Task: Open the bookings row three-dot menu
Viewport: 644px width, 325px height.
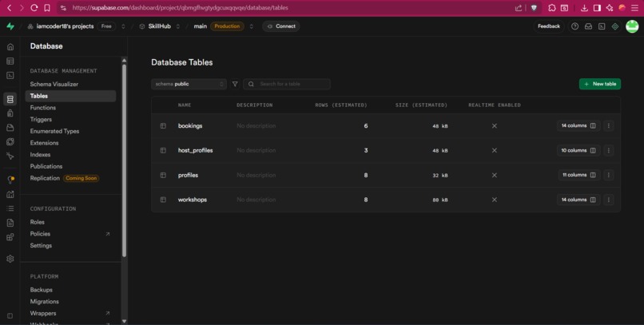Action: (609, 126)
